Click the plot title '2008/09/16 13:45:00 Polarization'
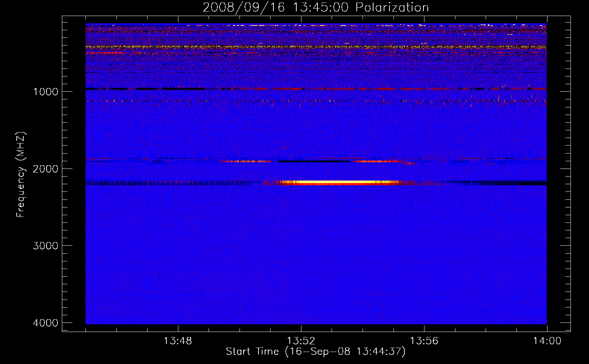The width and height of the screenshot is (589, 364). coord(316,7)
